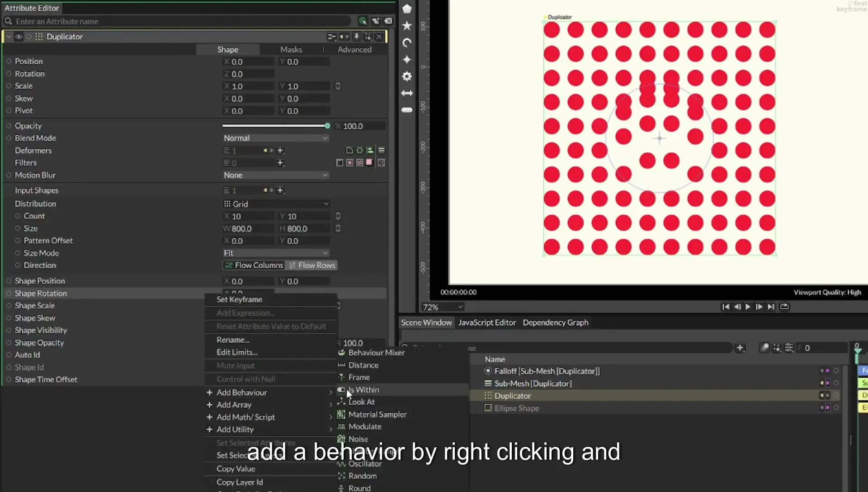Choose Copy Value in context menu
The height and width of the screenshot is (492, 868).
pyautogui.click(x=270, y=469)
